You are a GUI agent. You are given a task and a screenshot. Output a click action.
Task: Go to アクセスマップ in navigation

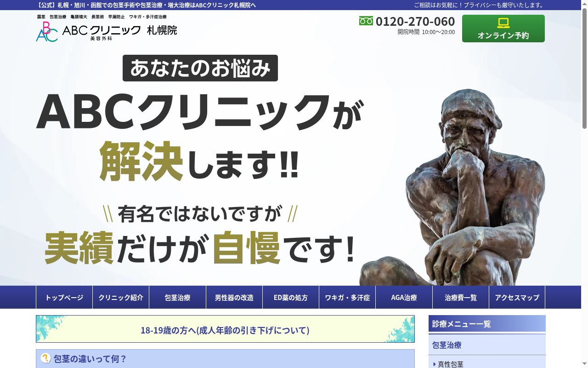tap(517, 298)
